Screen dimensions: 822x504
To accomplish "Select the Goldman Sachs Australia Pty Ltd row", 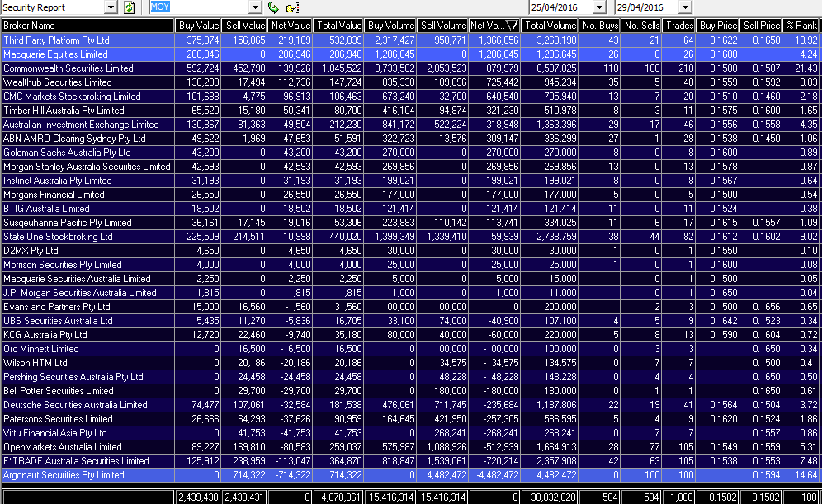I will (x=410, y=153).
